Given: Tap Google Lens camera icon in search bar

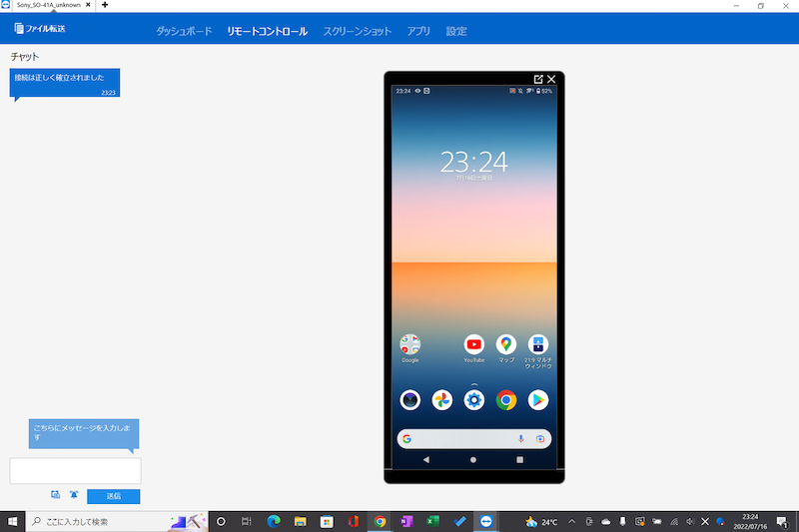Looking at the screenshot, I should click(x=539, y=438).
